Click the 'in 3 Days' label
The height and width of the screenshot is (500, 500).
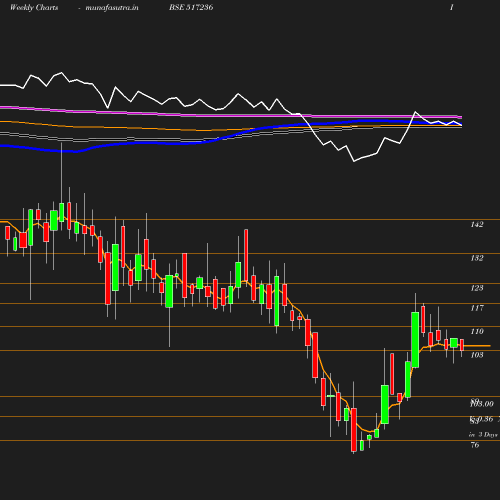click(483, 435)
